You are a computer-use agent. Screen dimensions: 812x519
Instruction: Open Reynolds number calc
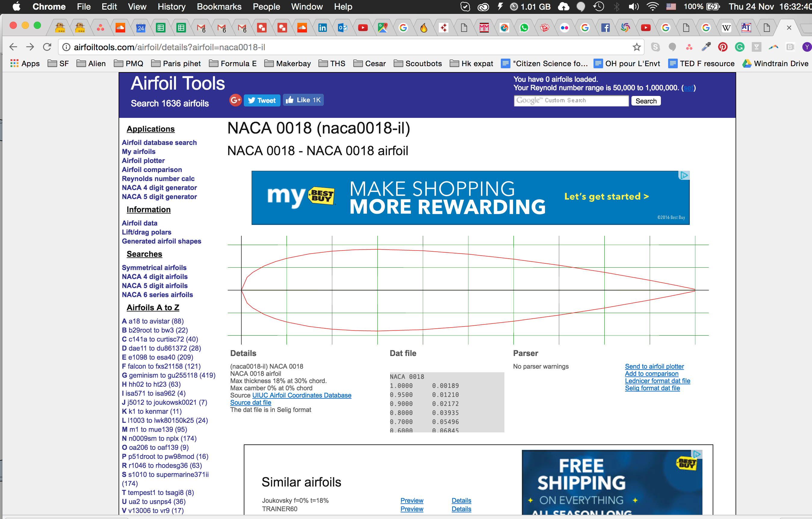(158, 179)
